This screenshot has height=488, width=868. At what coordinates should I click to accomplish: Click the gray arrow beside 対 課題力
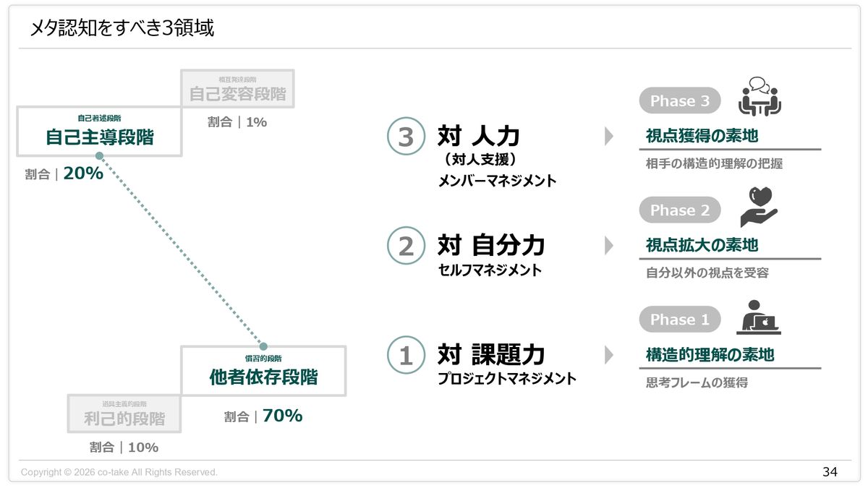[x=608, y=355]
